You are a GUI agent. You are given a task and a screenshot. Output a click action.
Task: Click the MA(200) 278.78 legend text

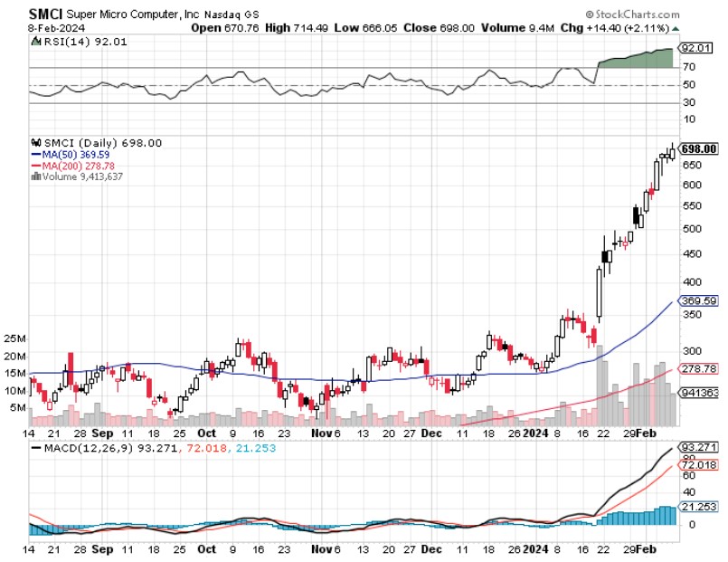pyautogui.click(x=78, y=166)
